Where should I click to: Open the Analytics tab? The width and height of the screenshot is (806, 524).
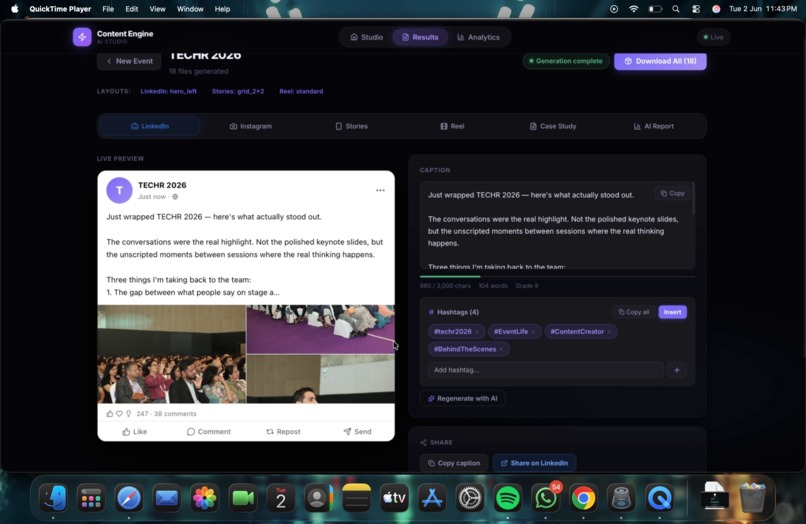click(x=478, y=37)
